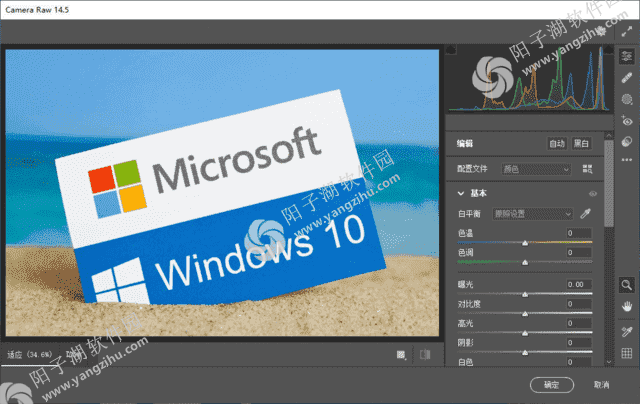The image size is (640, 404).
Task: Click the 白色 value field
Action: [579, 362]
